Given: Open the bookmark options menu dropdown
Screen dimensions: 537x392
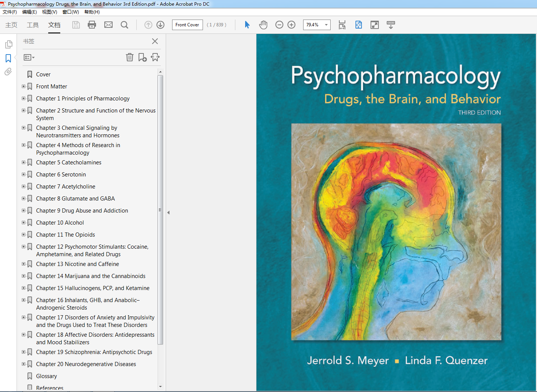Looking at the screenshot, I should (x=29, y=58).
